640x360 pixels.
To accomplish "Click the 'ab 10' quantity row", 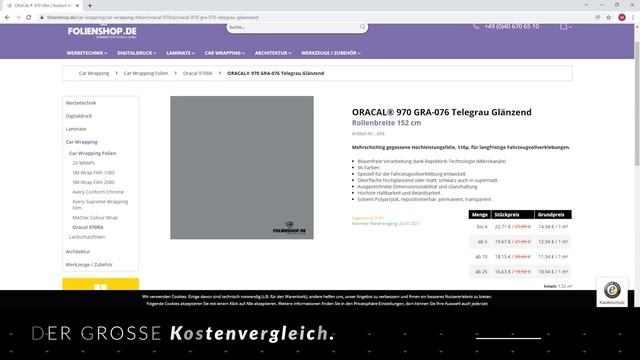I will (x=520, y=257).
